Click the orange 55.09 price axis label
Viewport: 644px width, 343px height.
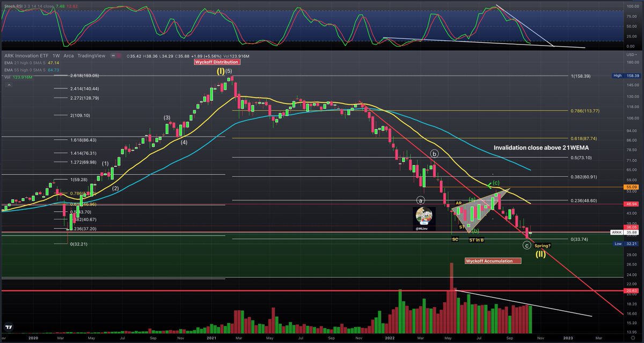click(x=631, y=187)
